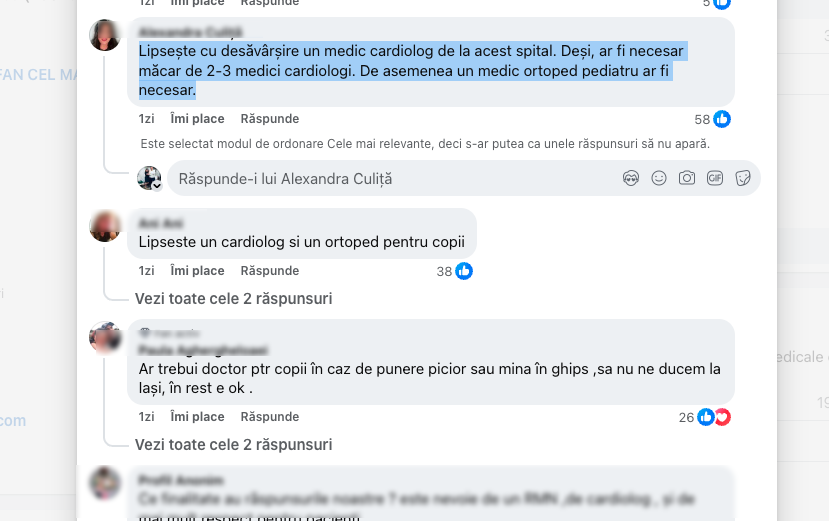
Task: Attach a photo using camera icon
Action: pos(687,178)
